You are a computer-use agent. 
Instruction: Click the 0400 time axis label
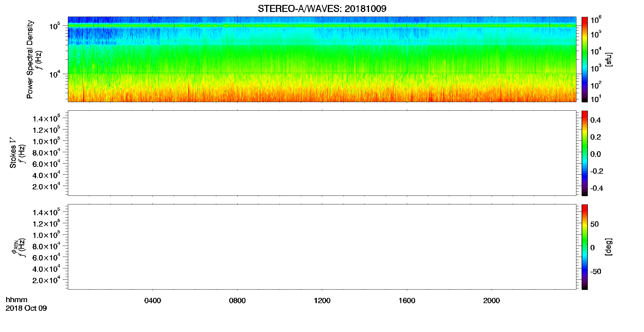pyautogui.click(x=153, y=301)
